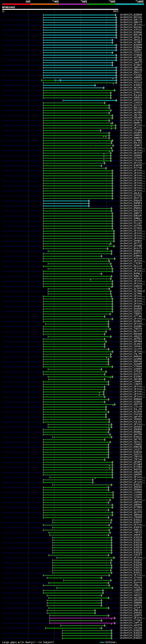Click the cyan alignment bar for UniRef100_Q9ZSC8
Screen dimensions: 146x644
pyautogui.click(x=90, y=100)
